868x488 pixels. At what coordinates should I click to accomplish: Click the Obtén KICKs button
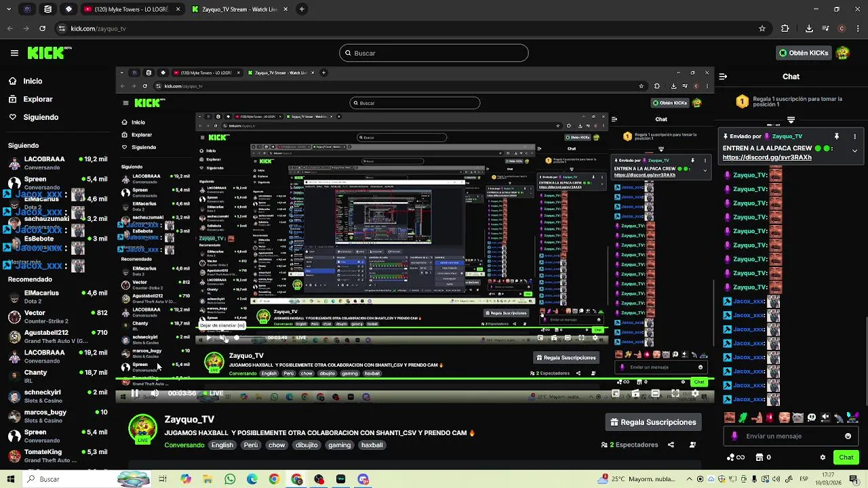[804, 53]
